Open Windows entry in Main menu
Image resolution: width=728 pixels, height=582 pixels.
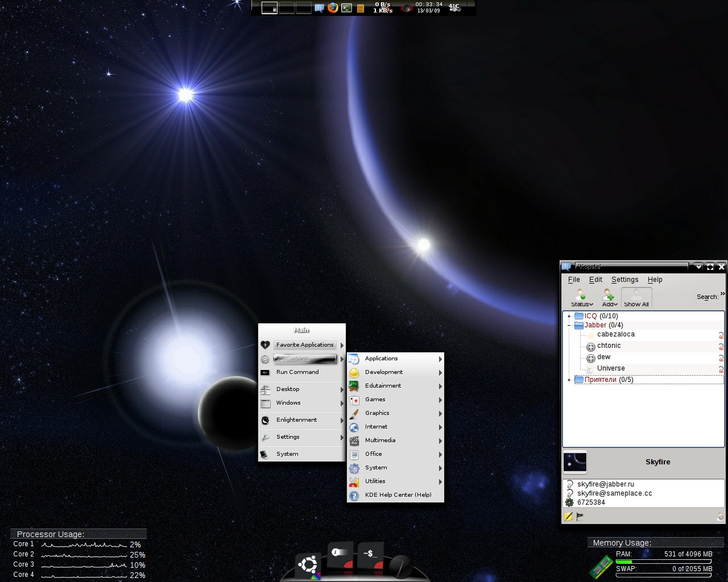pyautogui.click(x=302, y=403)
